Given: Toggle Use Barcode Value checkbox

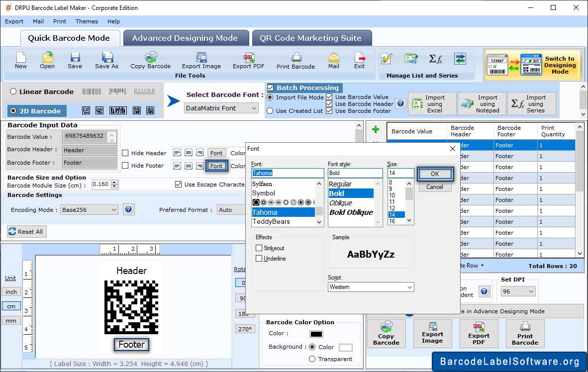Looking at the screenshot, I should (x=329, y=97).
